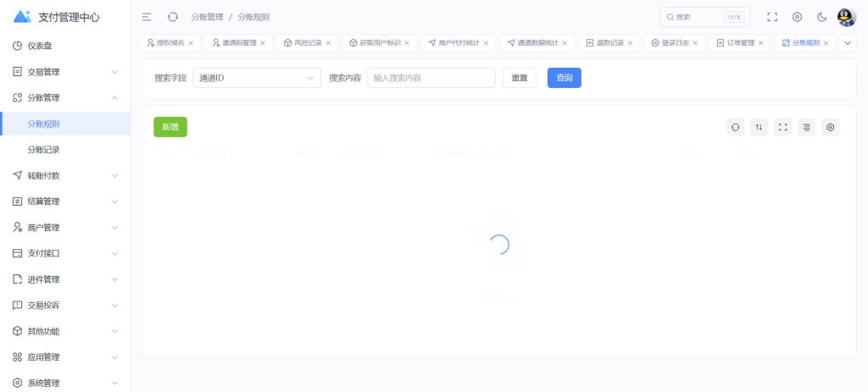Expand the 交易管理 sidebar menu

[x=65, y=72]
